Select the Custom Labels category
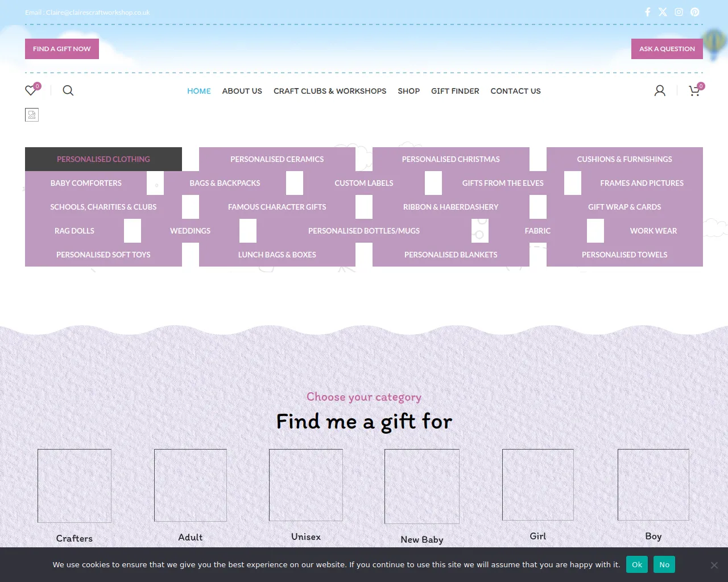This screenshot has height=582, width=728. tap(364, 183)
